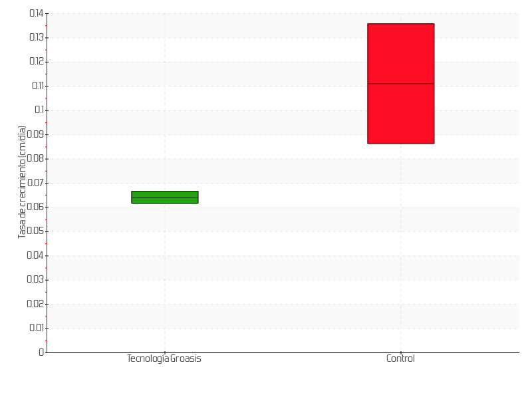Click the "Tecnología Groasis" x-axis label
Screen dimensions: 532x399
coord(164,358)
